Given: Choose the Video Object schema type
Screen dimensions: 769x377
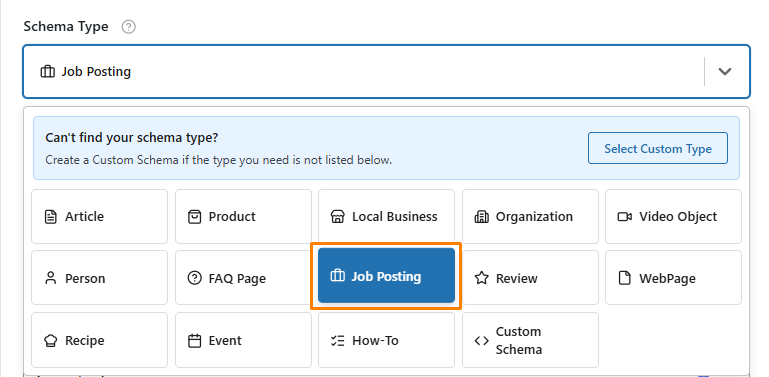Looking at the screenshot, I should point(673,217).
